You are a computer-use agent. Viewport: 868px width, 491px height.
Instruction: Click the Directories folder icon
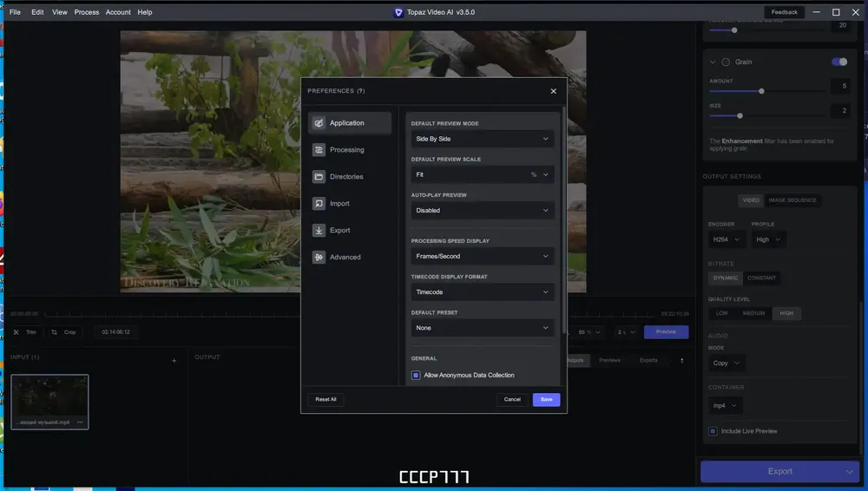[x=319, y=177]
